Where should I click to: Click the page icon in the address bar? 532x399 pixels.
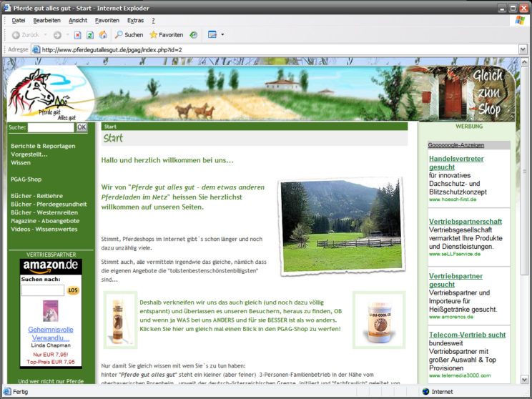click(x=36, y=49)
